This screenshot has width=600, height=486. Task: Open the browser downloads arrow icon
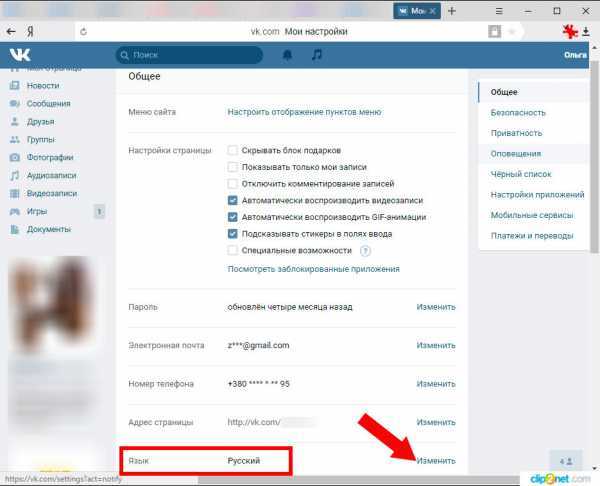pos(586,31)
